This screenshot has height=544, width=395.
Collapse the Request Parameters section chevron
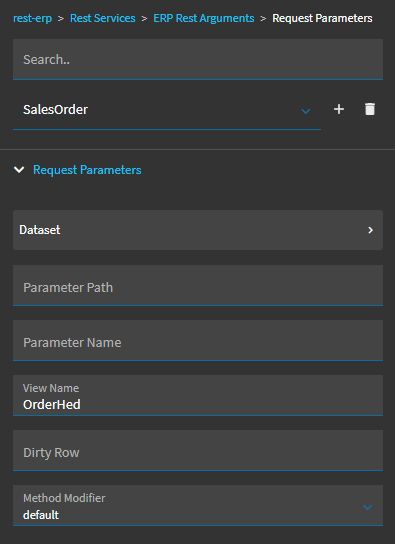click(x=19, y=170)
